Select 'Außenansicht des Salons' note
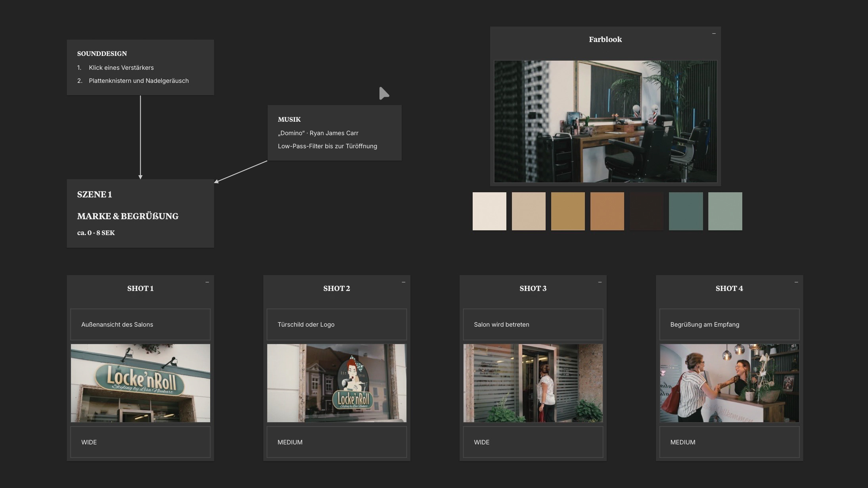Viewport: 868px width, 488px height. [x=140, y=324]
